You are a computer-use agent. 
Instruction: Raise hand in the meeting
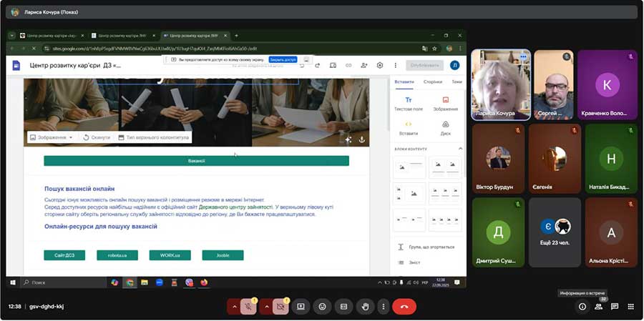click(365, 307)
